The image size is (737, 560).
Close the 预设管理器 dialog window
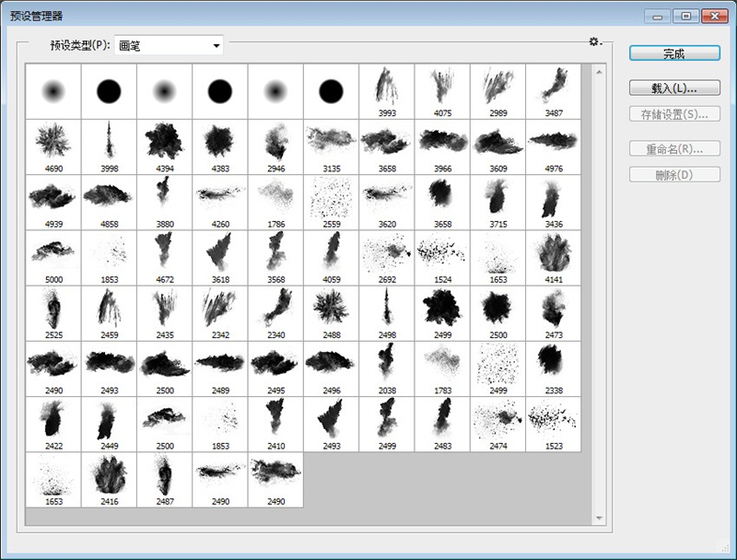(713, 16)
